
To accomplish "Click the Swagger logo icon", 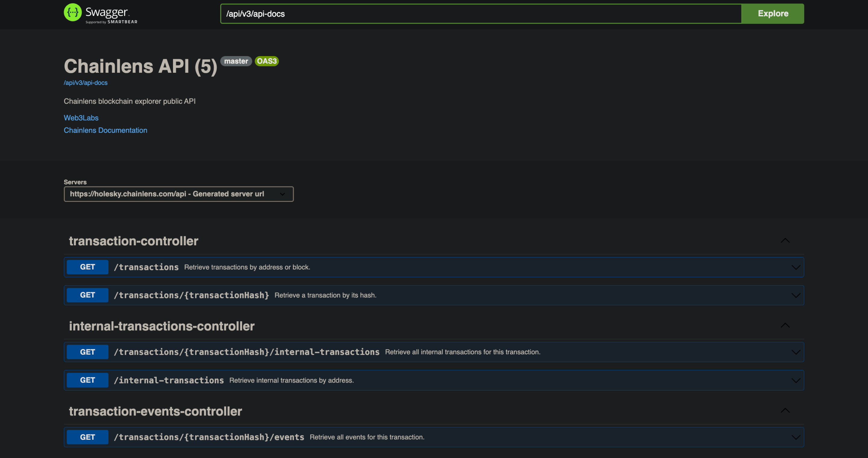I will (72, 12).
